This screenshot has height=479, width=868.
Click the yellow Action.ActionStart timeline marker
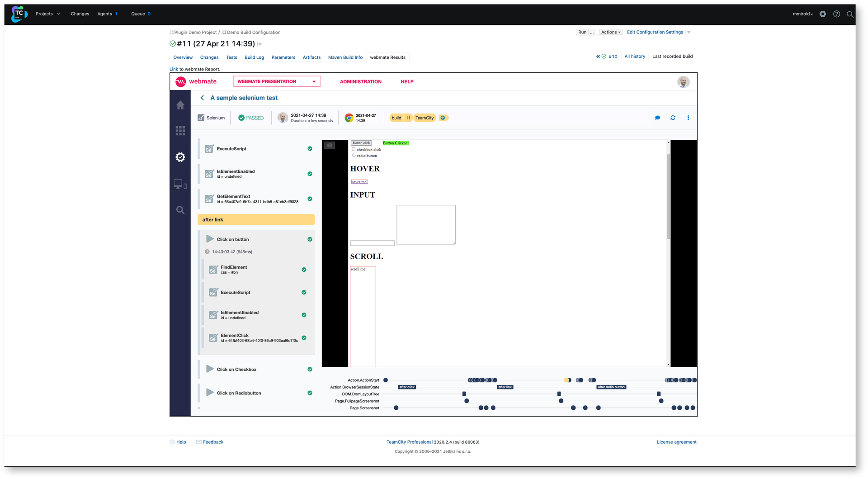(566, 380)
